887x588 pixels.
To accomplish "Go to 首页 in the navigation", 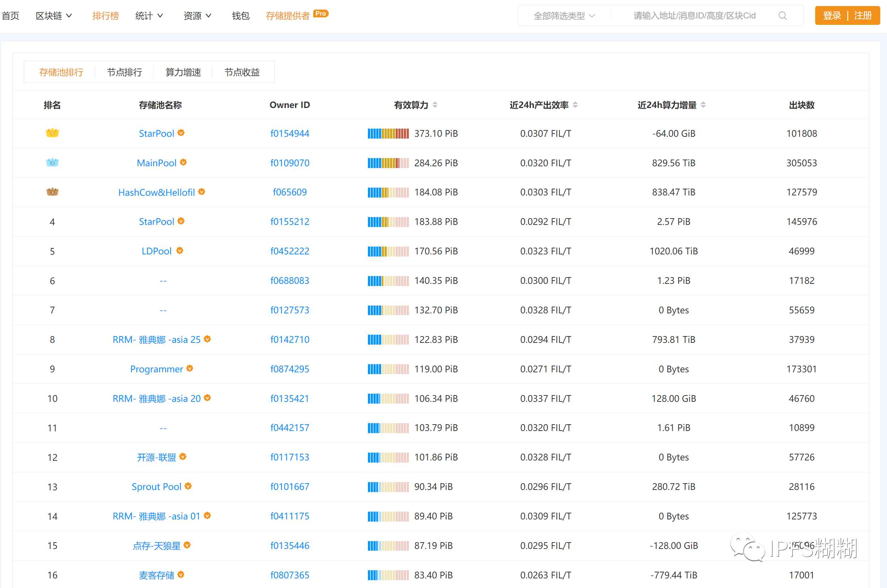I will pos(11,16).
